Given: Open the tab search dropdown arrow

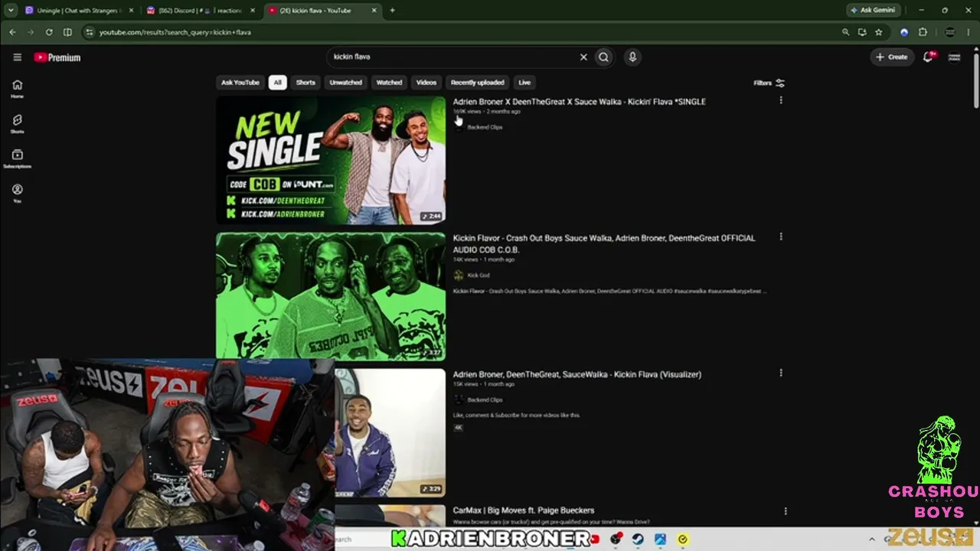Looking at the screenshot, I should coord(11,10).
